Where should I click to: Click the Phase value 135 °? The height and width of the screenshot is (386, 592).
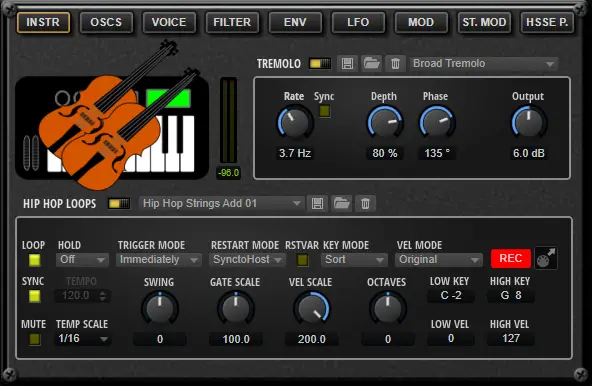[x=437, y=153]
